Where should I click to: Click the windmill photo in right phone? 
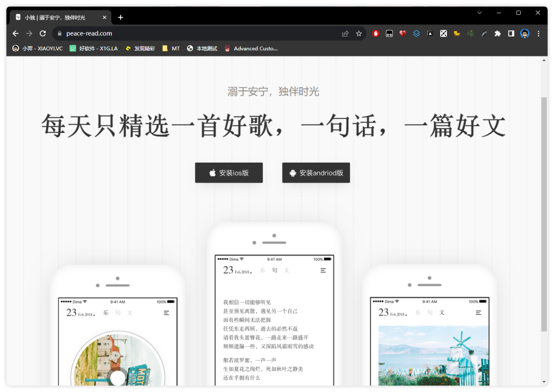click(x=434, y=356)
